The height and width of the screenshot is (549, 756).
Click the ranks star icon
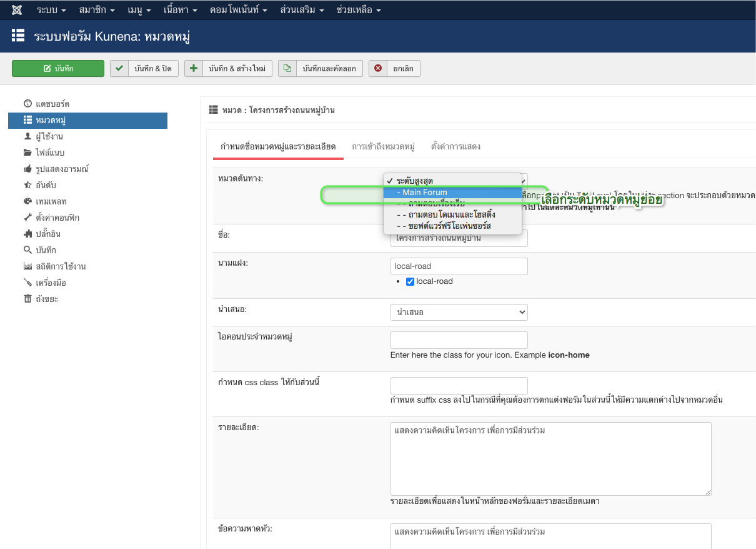point(27,185)
